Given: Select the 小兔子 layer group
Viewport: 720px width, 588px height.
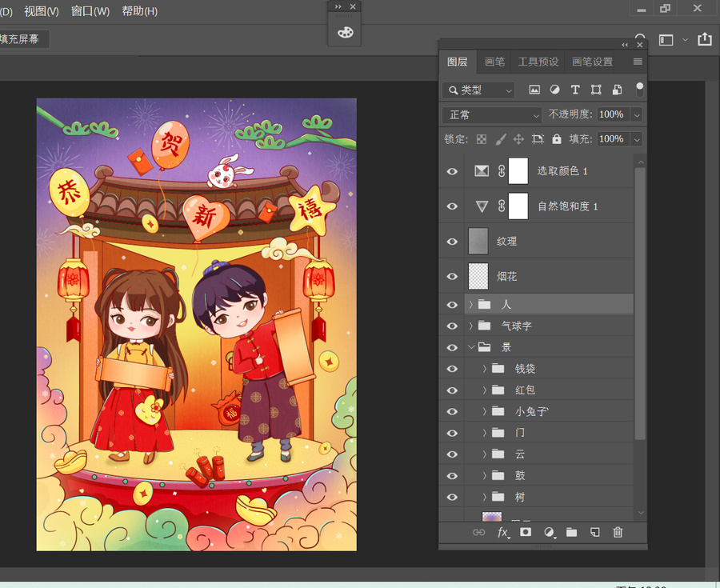Looking at the screenshot, I should coord(549,411).
